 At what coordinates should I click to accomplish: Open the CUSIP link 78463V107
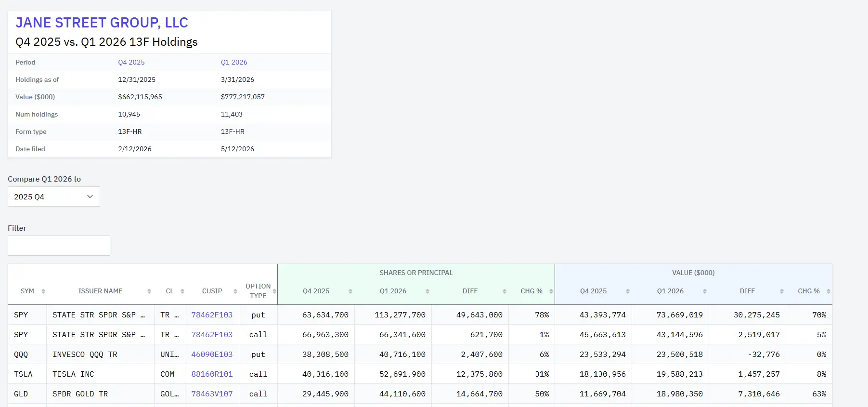point(212,394)
